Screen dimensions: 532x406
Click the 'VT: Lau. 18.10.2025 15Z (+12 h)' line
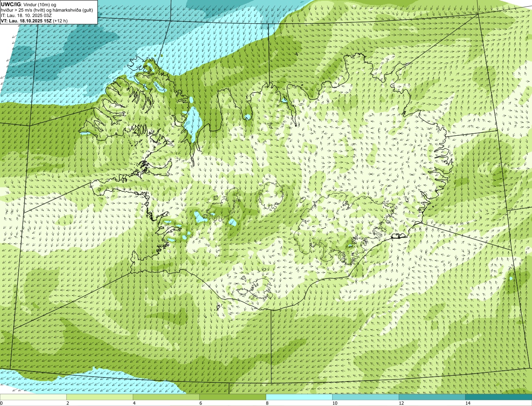(34, 21)
